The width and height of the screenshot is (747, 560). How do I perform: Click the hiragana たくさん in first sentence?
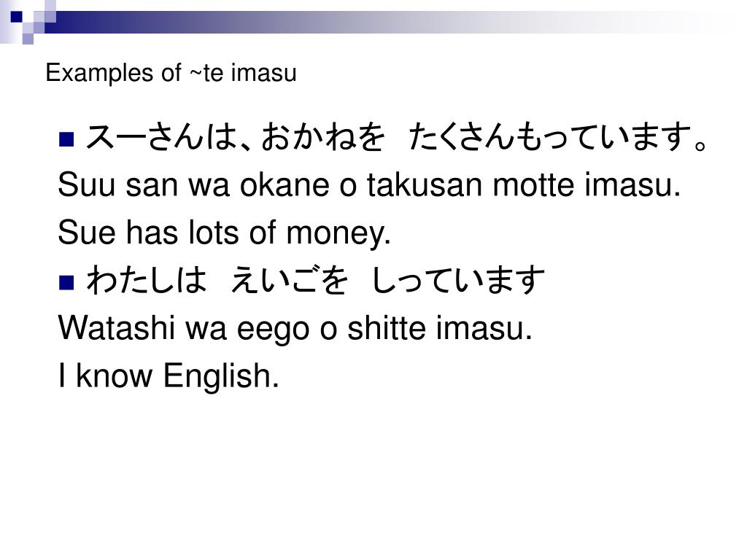462,138
